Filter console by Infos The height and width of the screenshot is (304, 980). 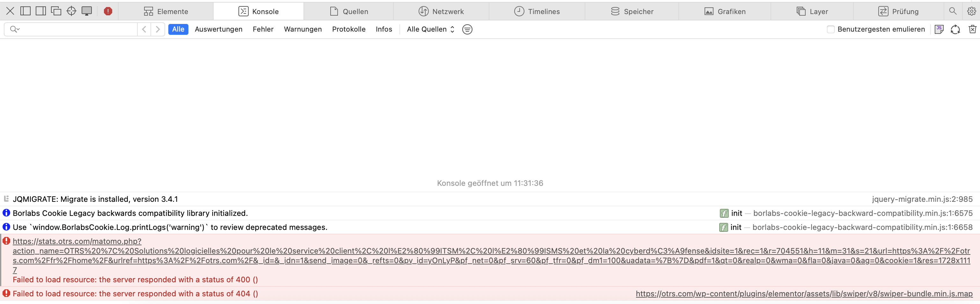[384, 29]
